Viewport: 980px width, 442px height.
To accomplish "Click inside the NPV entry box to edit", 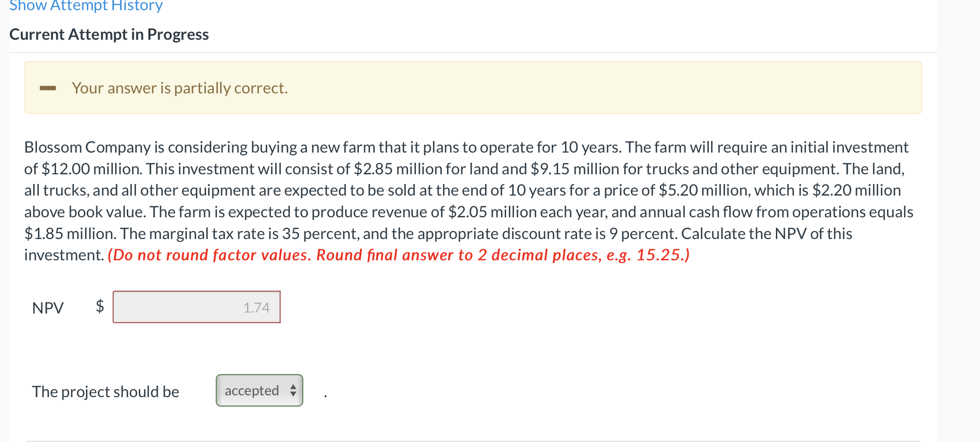I will click(x=196, y=307).
